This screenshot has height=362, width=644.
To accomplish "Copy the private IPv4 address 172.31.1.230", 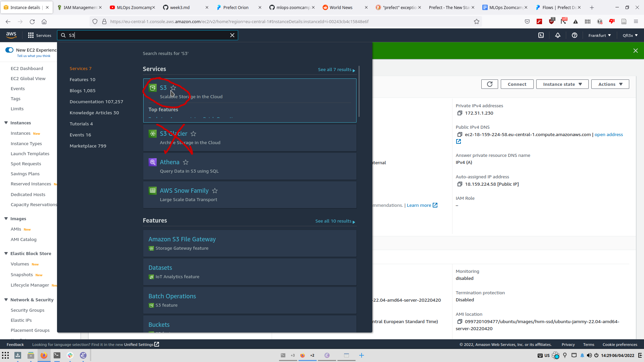I will tap(460, 113).
